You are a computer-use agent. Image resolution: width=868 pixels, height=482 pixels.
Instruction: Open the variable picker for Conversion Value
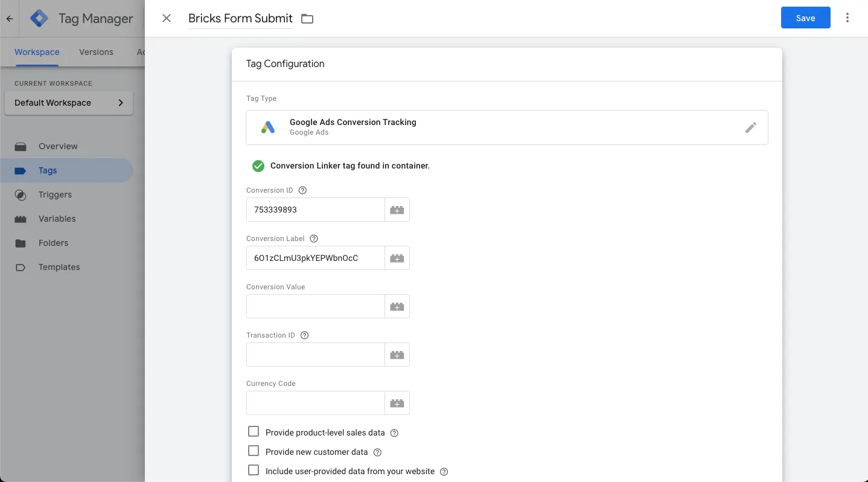[x=397, y=306]
